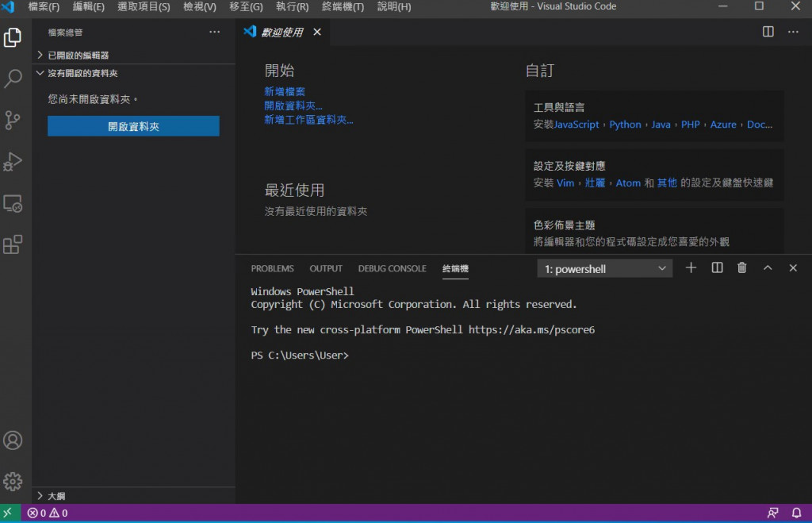Screen dimensions: 812x523
Task: Open editor More Actions ellipsis
Action: point(793,32)
